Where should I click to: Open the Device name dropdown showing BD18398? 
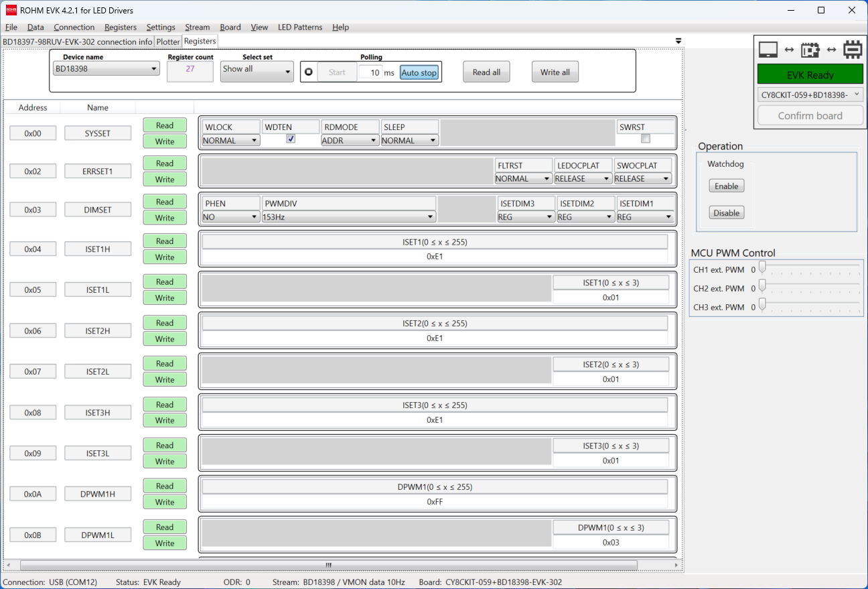106,69
